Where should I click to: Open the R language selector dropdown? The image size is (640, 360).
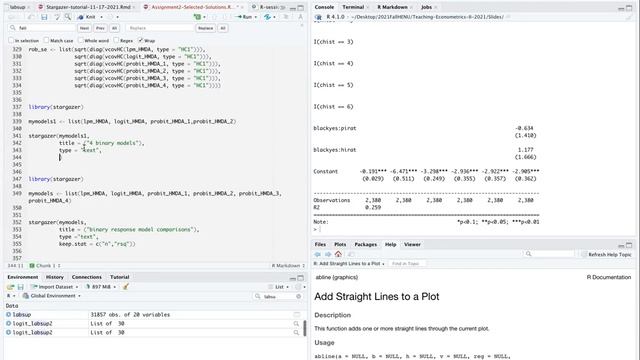point(11,296)
